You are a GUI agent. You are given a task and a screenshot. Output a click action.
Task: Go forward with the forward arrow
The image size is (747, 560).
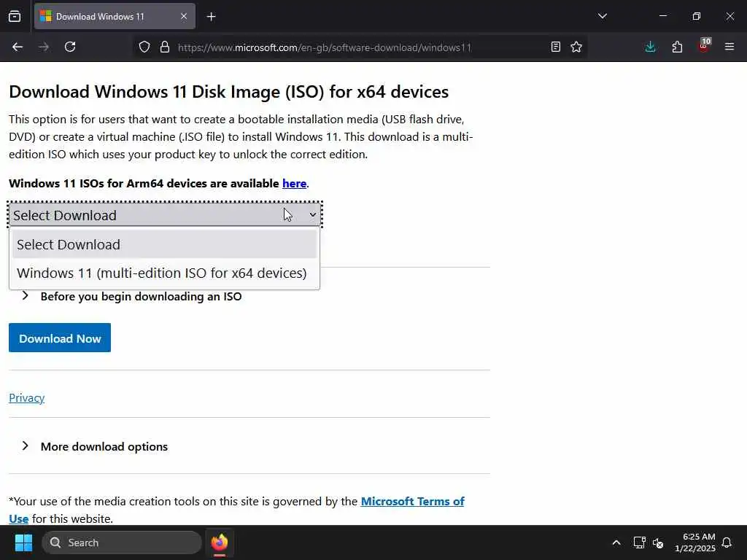[44, 47]
